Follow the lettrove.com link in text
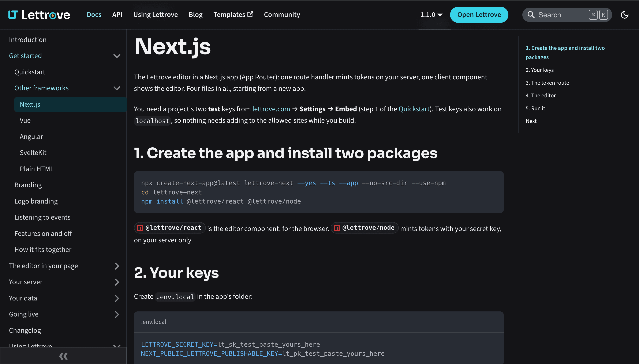Image resolution: width=639 pixels, height=364 pixels. (x=271, y=109)
